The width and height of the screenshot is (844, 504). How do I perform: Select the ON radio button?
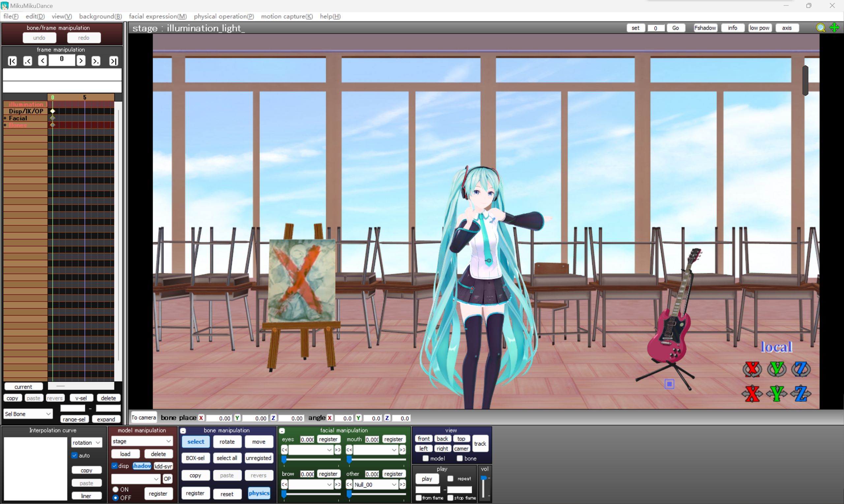(115, 489)
